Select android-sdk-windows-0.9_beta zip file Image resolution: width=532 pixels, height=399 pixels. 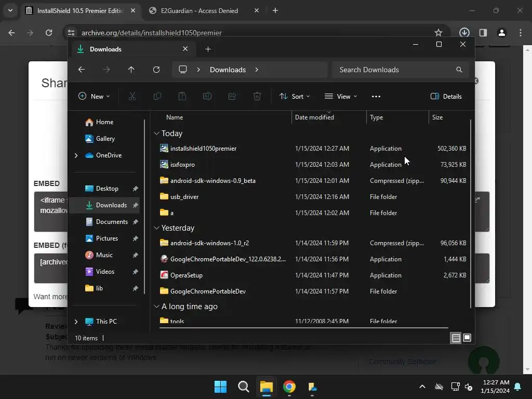[x=312, y=181]
